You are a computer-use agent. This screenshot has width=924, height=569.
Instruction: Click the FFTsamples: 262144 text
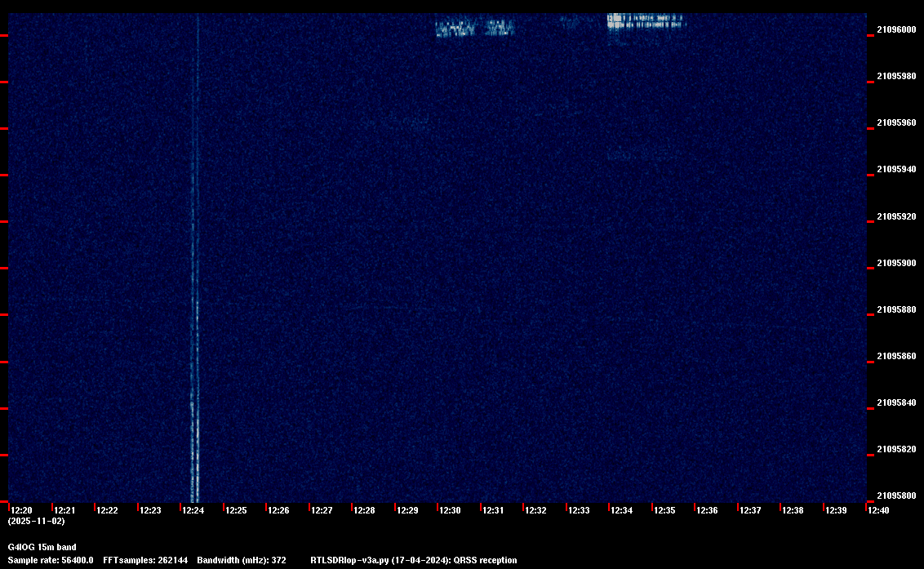(x=145, y=560)
